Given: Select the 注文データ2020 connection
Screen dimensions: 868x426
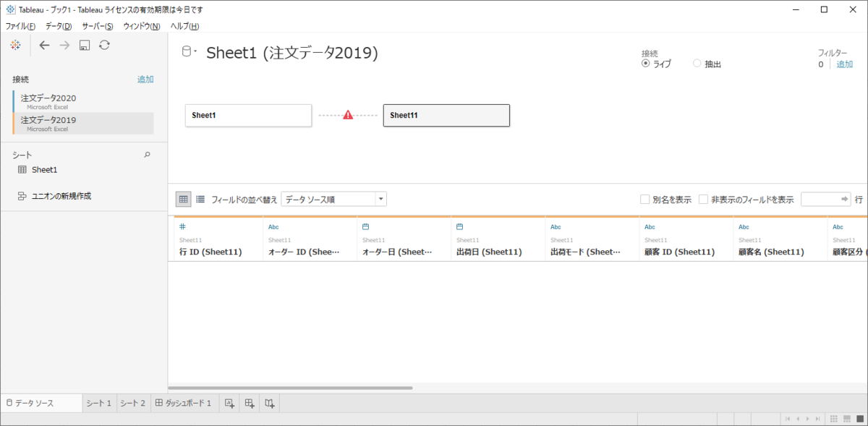Looking at the screenshot, I should click(x=83, y=101).
